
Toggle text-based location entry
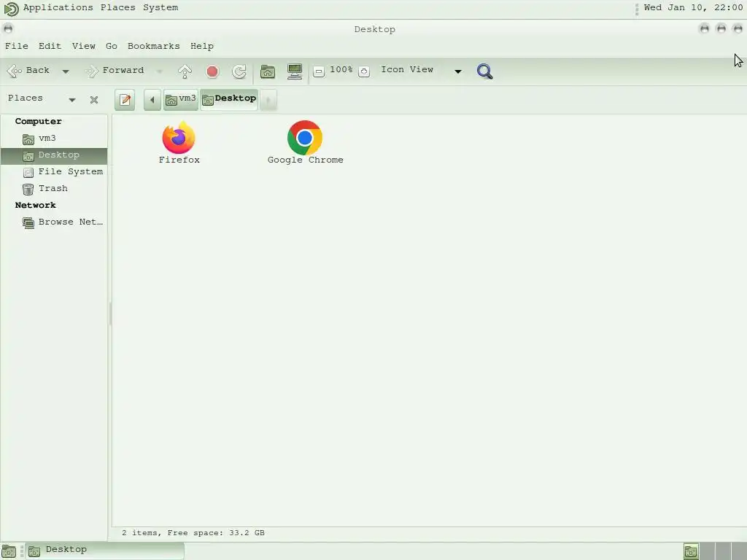[x=125, y=100]
